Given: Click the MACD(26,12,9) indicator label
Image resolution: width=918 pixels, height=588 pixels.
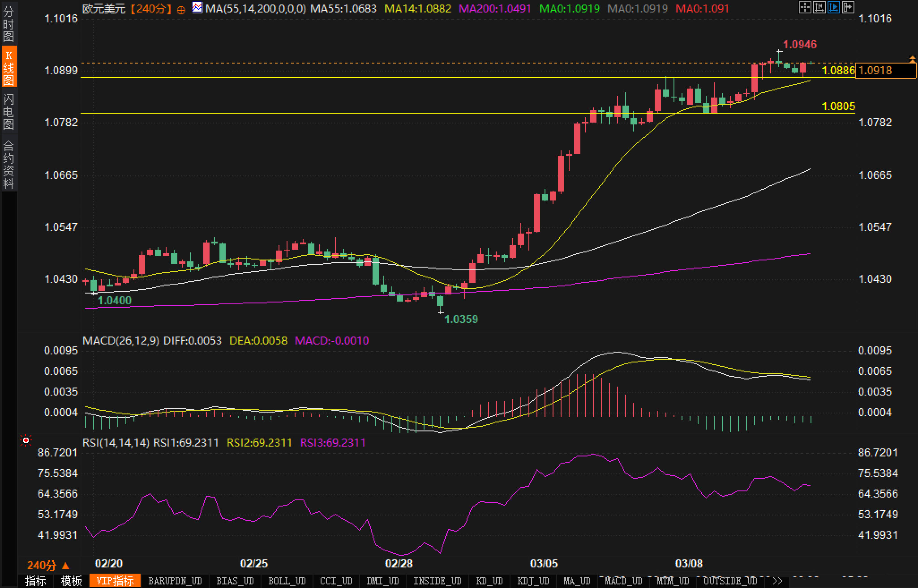Looking at the screenshot, I should coord(121,341).
